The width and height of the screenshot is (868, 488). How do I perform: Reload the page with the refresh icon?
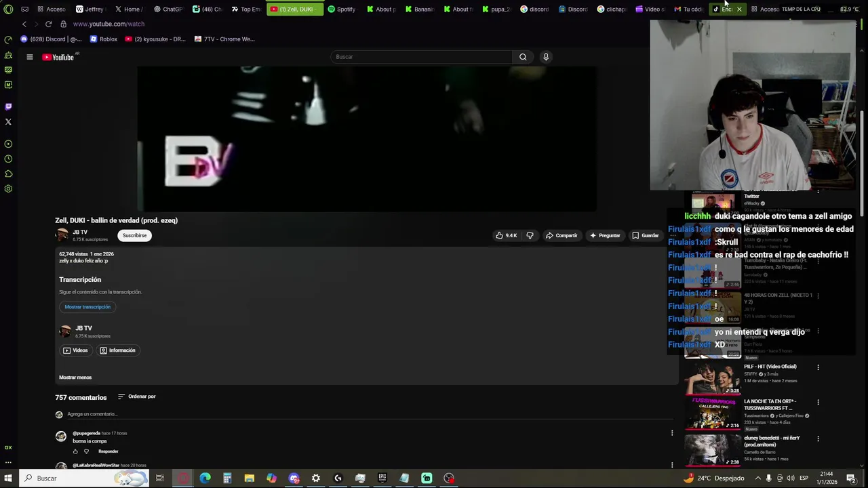48,24
